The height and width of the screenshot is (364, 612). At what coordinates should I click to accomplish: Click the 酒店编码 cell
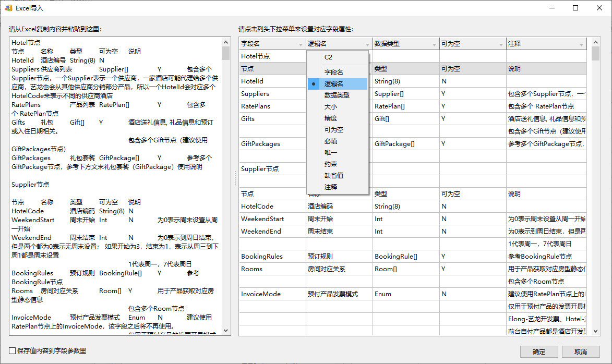point(339,207)
